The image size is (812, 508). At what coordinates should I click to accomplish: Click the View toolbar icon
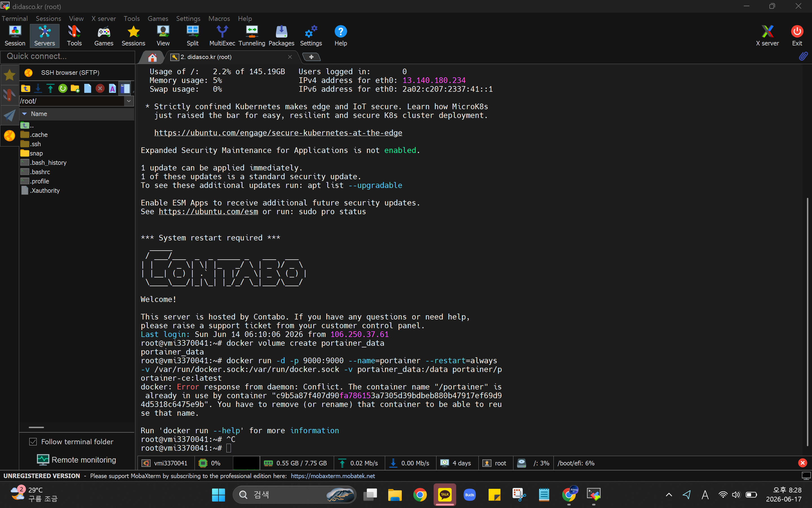[x=163, y=36]
